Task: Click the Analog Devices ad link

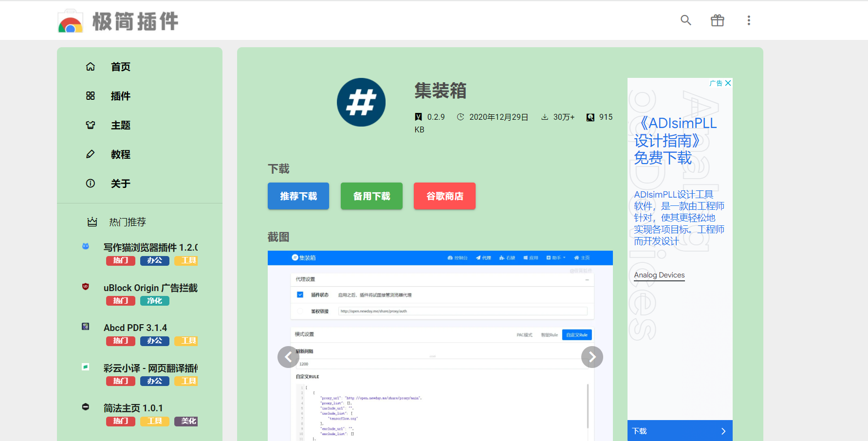Action: (x=659, y=275)
